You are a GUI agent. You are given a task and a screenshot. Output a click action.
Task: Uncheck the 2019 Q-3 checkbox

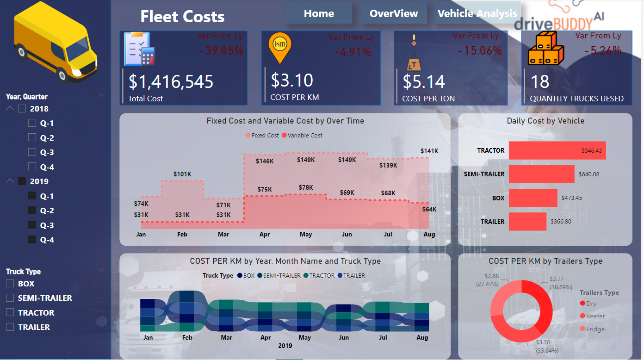[x=32, y=225]
